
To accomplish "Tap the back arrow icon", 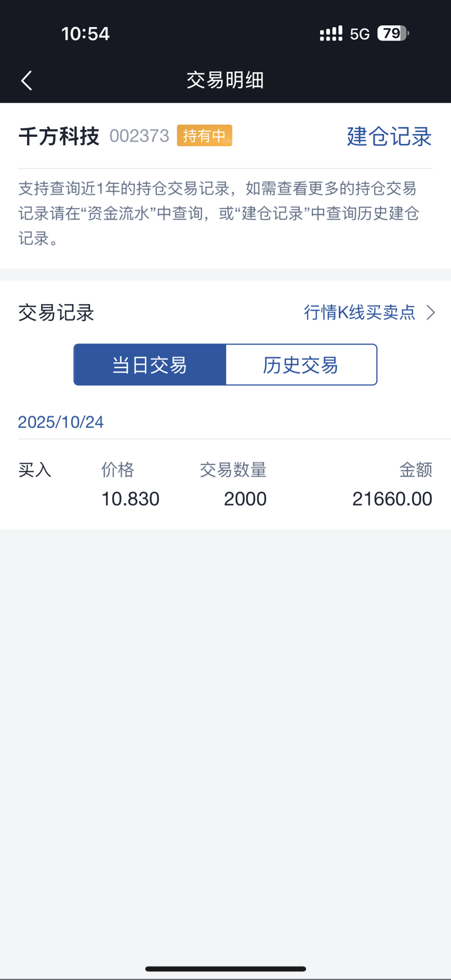I will pyautogui.click(x=26, y=80).
